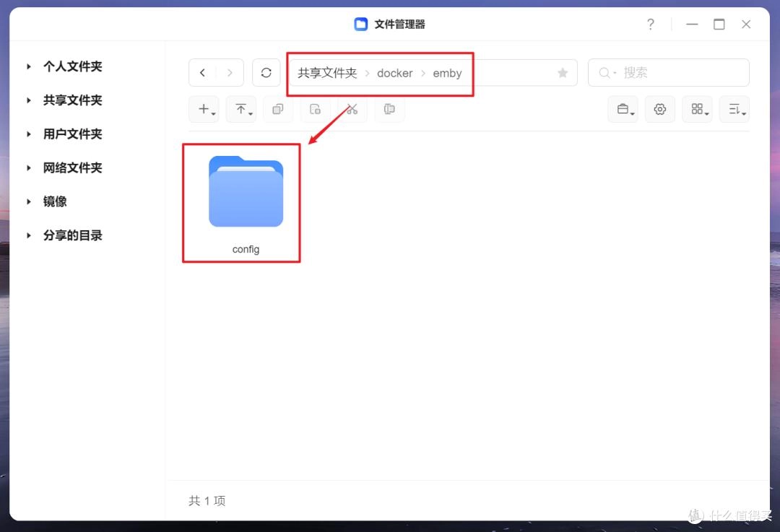This screenshot has height=532, width=780.
Task: Navigate to 共享文件夹 in breadcrumb
Action: point(327,73)
